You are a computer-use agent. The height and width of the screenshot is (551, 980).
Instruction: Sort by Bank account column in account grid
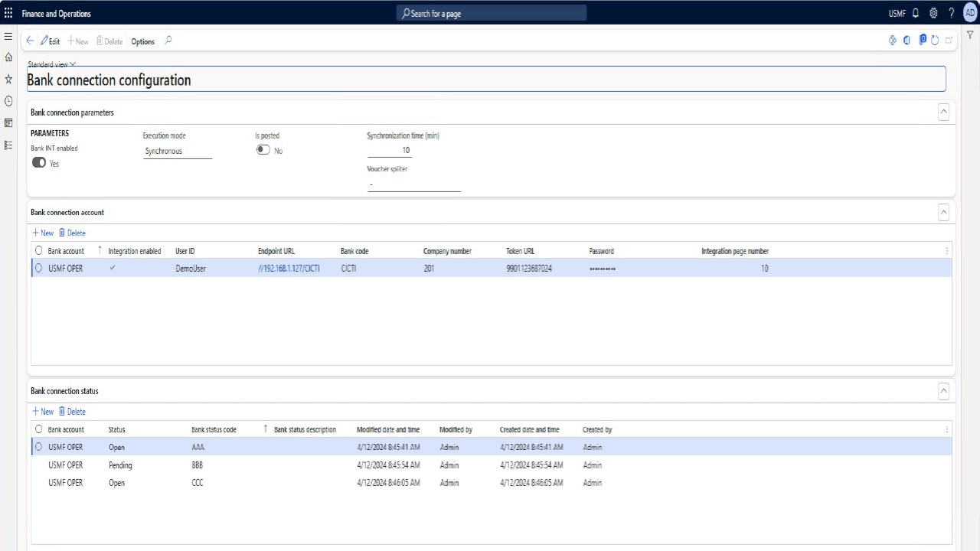point(66,251)
